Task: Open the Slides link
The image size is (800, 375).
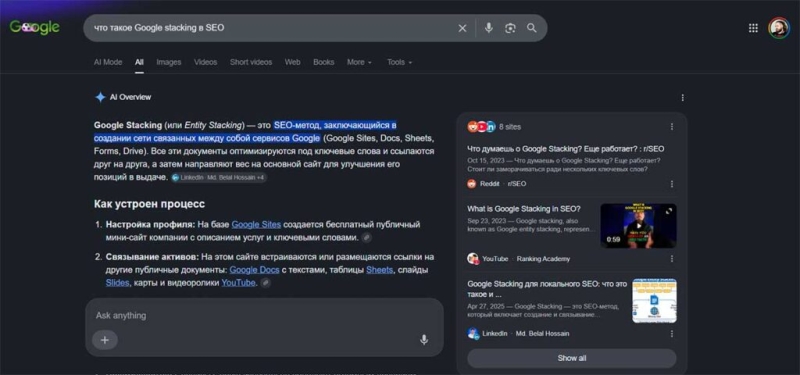Action: click(x=117, y=283)
